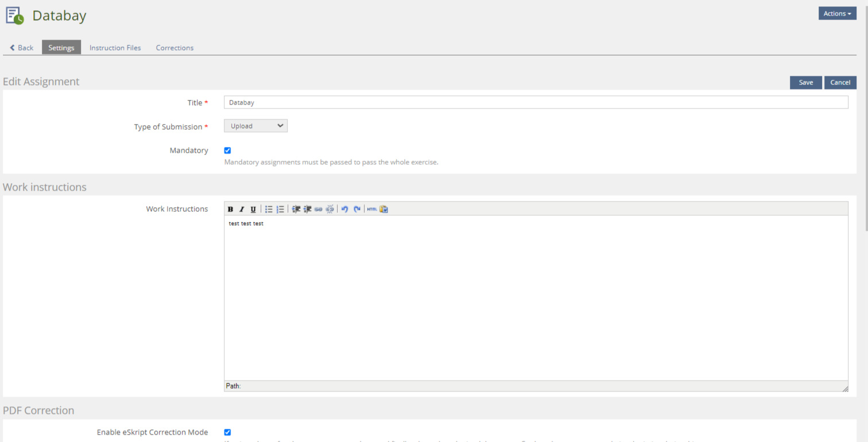
Task: Save the assignment settings
Action: click(x=805, y=83)
